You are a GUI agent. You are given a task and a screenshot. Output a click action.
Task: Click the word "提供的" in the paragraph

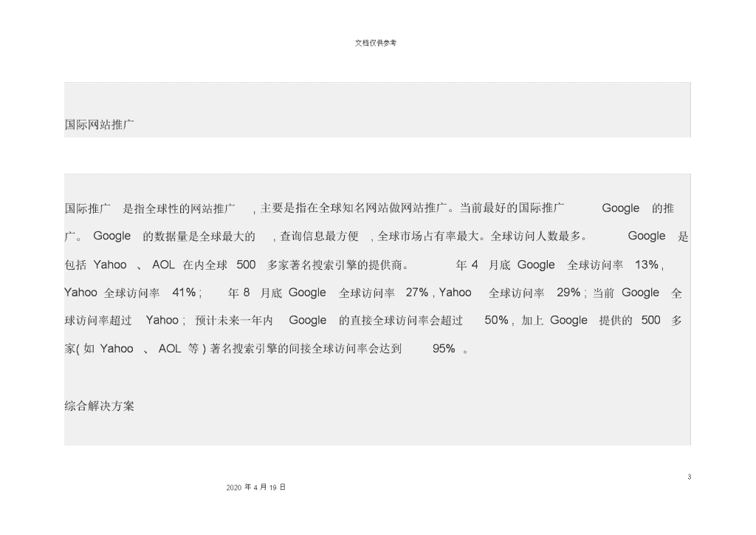616,320
